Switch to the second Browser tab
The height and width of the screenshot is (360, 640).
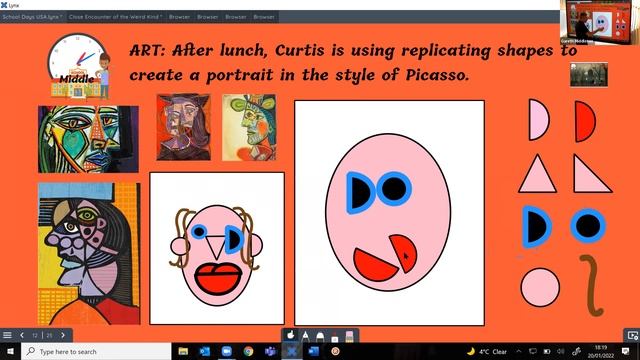click(x=207, y=17)
